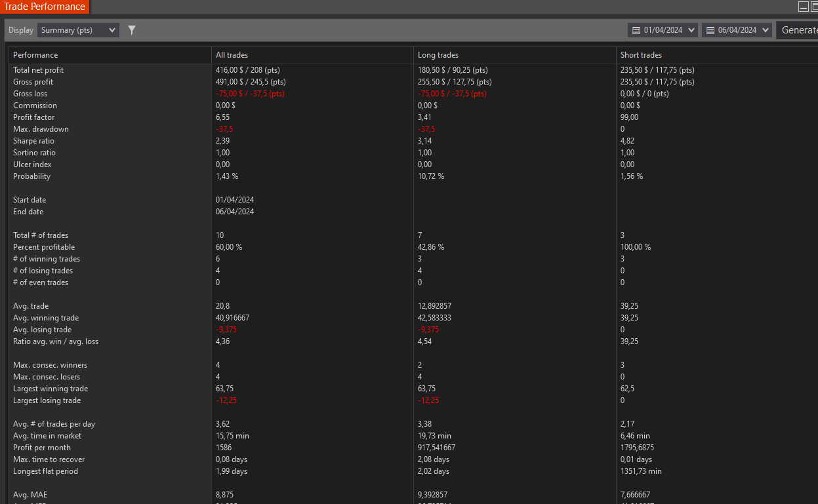Expand the 01/04/2024 start date picker arrow
Screen dimensions: 818x504
click(692, 30)
